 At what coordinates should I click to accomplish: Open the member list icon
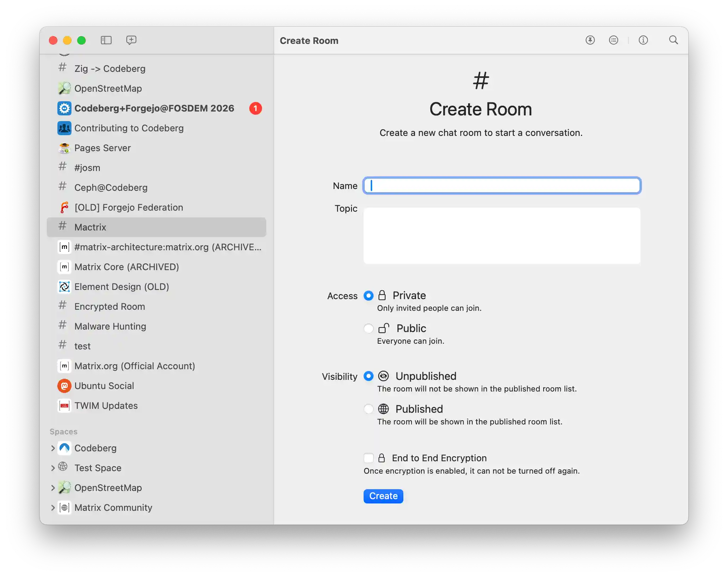point(614,40)
